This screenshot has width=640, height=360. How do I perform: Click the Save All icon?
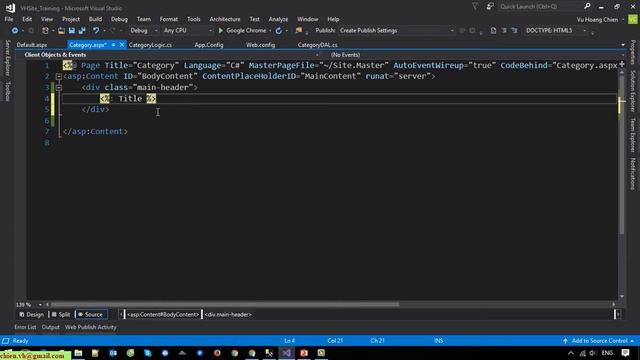82,31
